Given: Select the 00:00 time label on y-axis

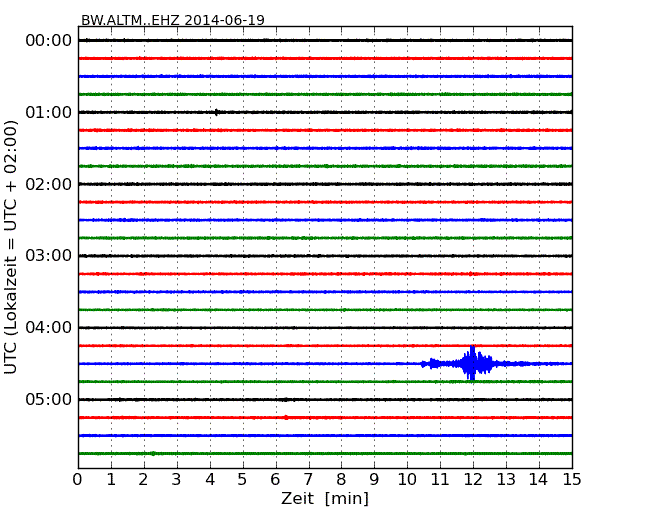Looking at the screenshot, I should (49, 41).
